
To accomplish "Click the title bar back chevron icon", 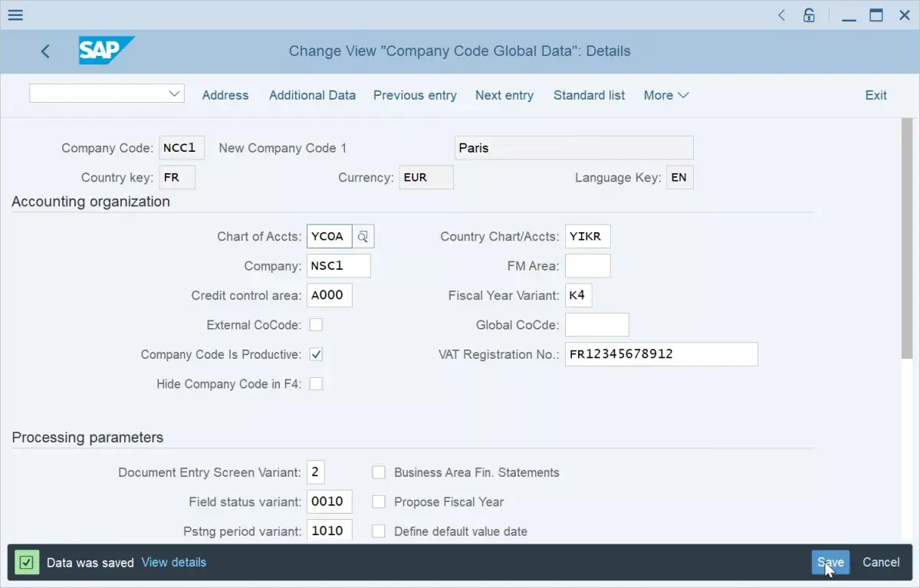I will coord(781,15).
